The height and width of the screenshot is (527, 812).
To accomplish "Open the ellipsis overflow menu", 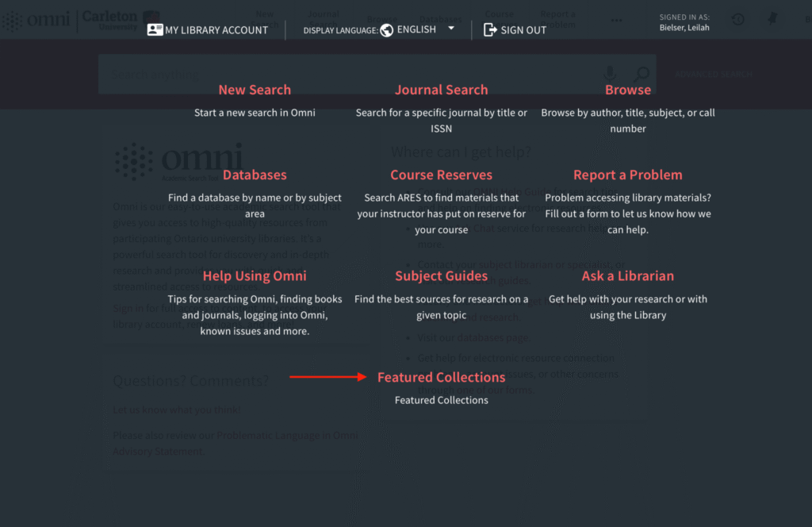I will point(616,21).
